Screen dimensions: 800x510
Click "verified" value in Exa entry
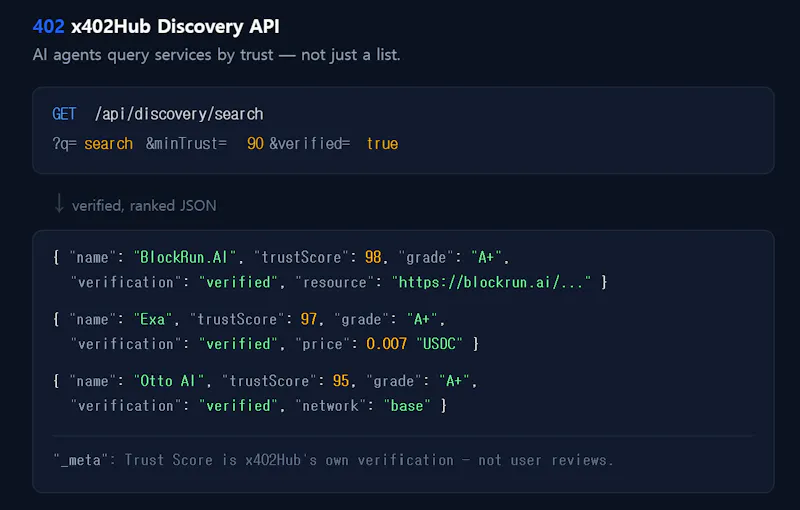(238, 344)
